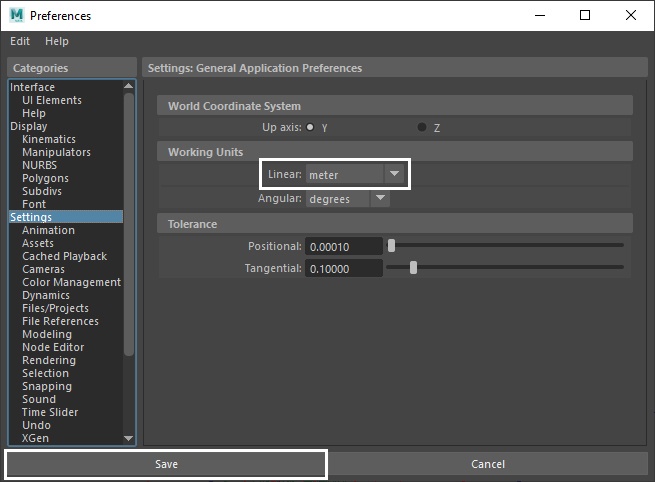Select the NURBS category
Image resolution: width=655 pixels, height=482 pixels.
click(x=40, y=165)
